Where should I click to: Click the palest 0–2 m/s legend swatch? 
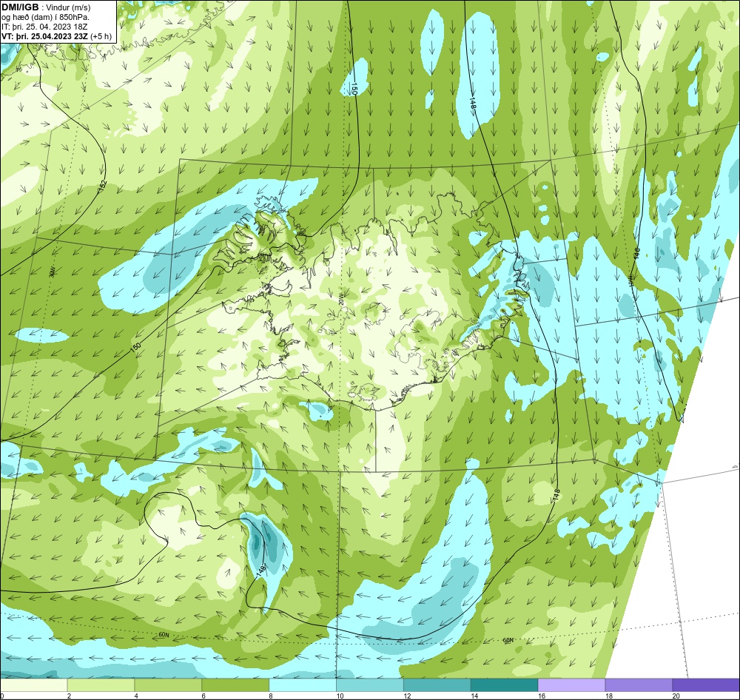[x=33, y=684]
